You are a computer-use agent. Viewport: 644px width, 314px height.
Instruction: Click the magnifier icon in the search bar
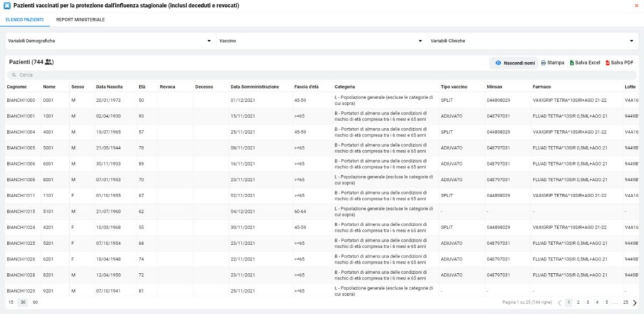[x=13, y=75]
